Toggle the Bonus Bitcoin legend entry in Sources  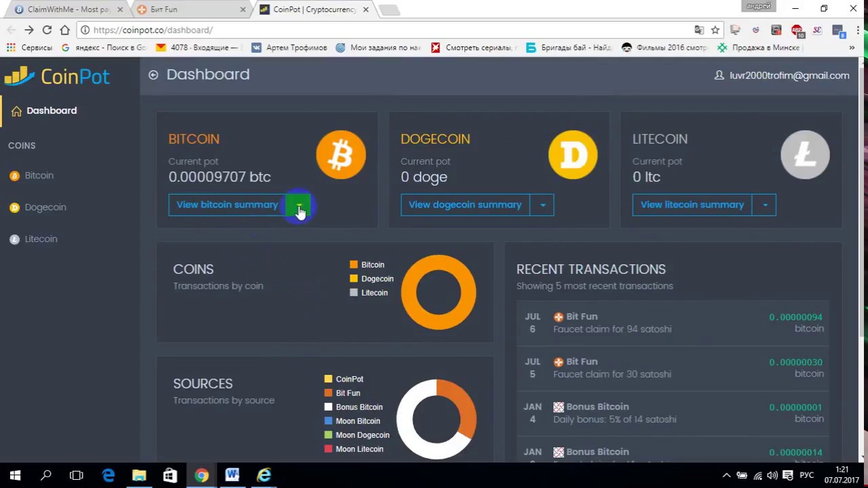[353, 407]
